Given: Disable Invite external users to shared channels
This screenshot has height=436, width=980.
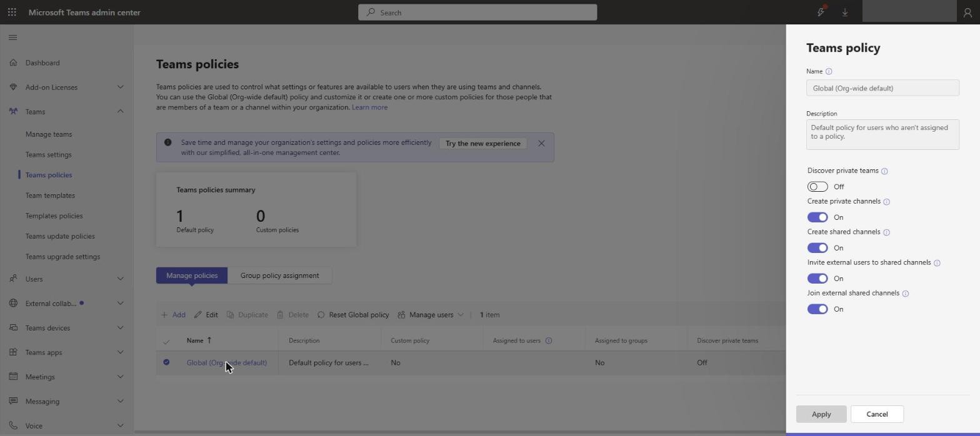Looking at the screenshot, I should click(x=817, y=279).
